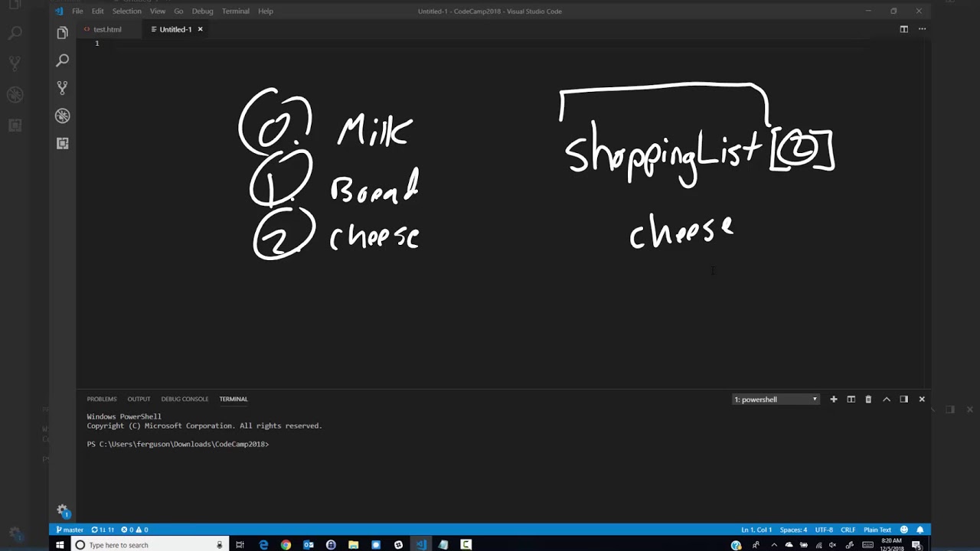
Task: Open the Extensions view in activity bar
Action: point(62,143)
